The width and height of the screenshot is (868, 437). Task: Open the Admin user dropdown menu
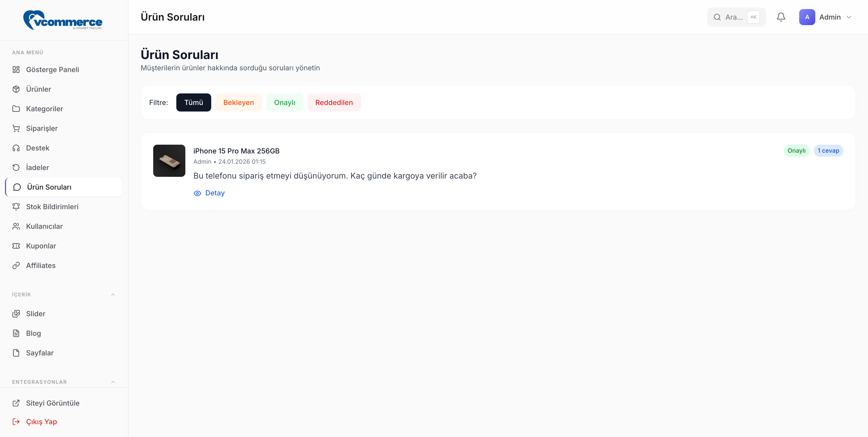(x=826, y=17)
